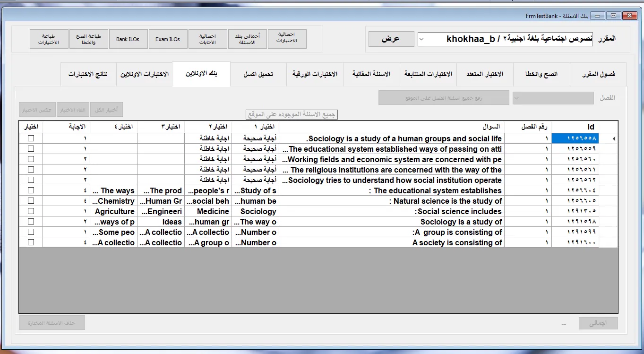Click the '...Human Gr' choice cell
Viewport: 644px width, 354px height.
(x=161, y=201)
